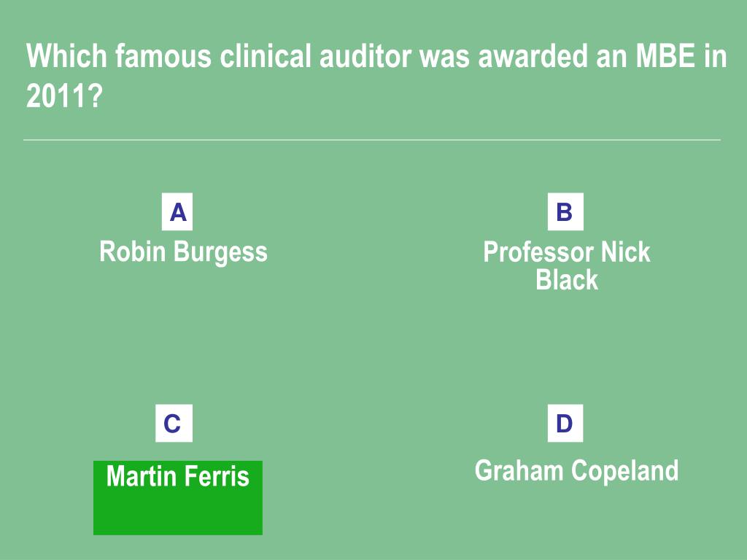
Task: Choose the Graham Copeland answer
Action: pos(576,470)
